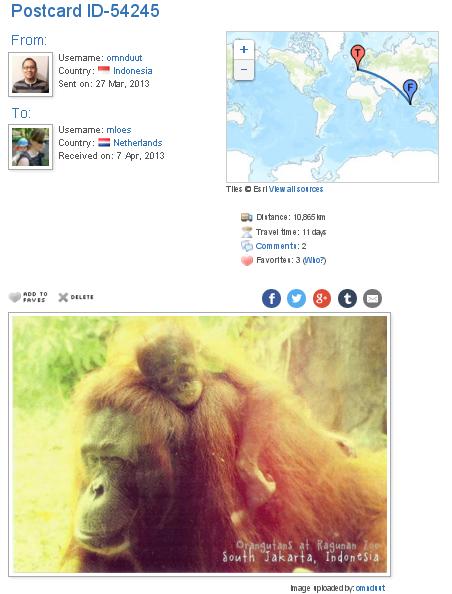See who favorited via Who? link

314,260
